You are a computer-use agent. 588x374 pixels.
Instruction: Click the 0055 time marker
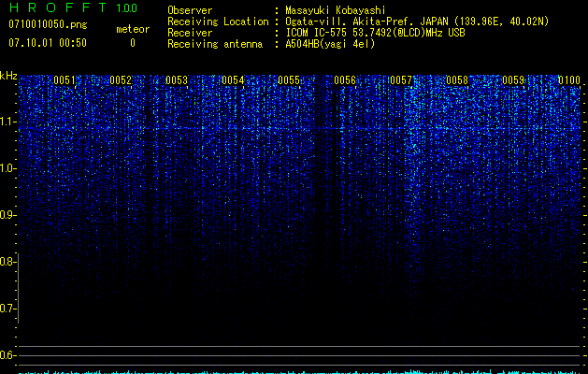(289, 80)
